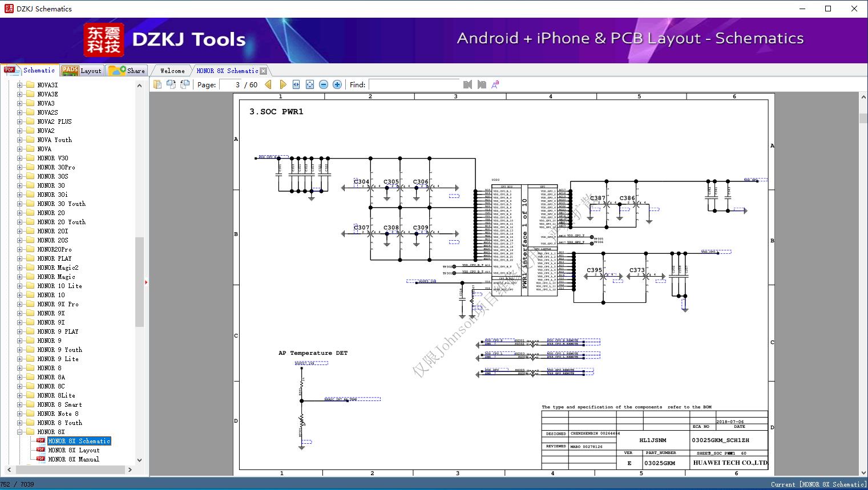Open the Share tab
The width and height of the screenshot is (868, 490).
[127, 71]
